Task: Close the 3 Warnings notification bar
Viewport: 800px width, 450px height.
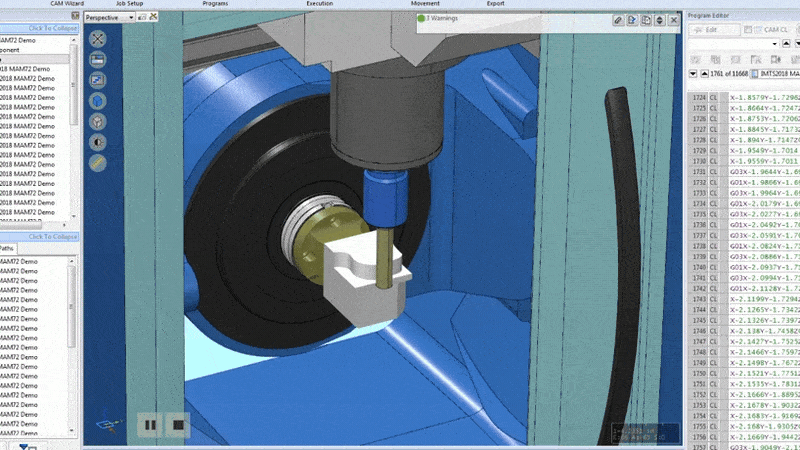Action: 673,19
